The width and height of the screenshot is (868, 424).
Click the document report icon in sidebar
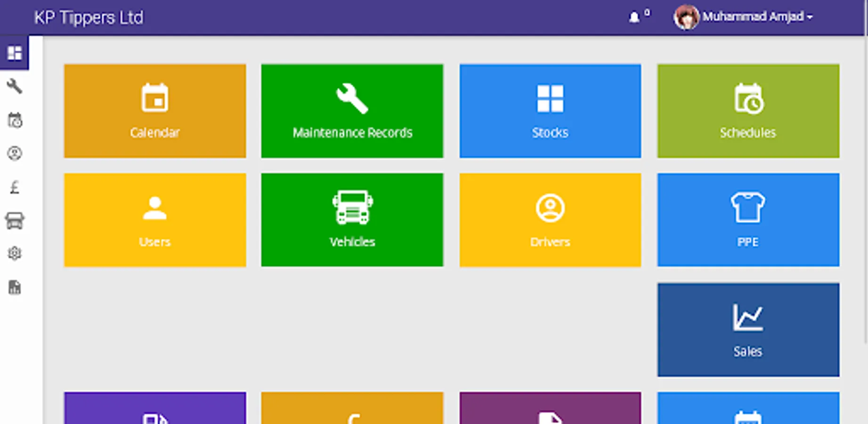pos(15,287)
